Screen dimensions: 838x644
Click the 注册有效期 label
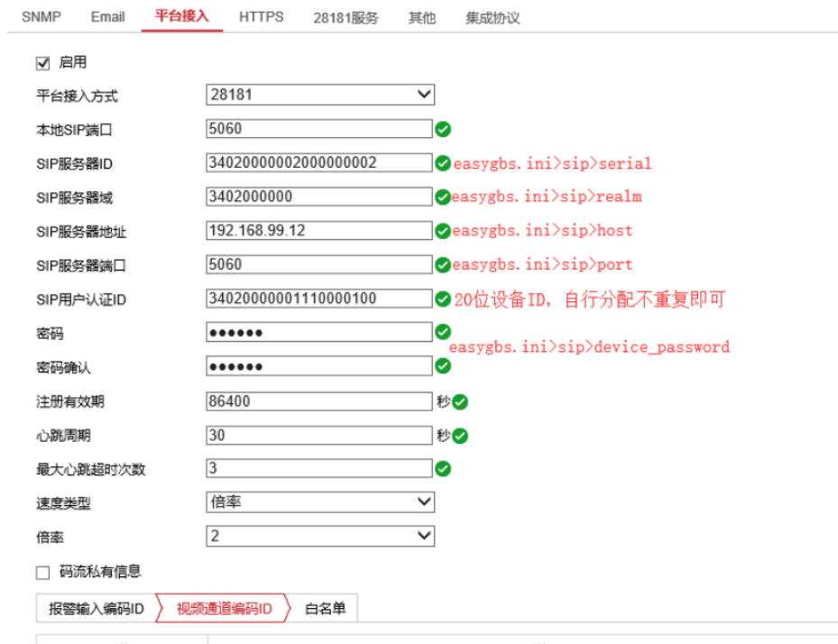(x=70, y=402)
